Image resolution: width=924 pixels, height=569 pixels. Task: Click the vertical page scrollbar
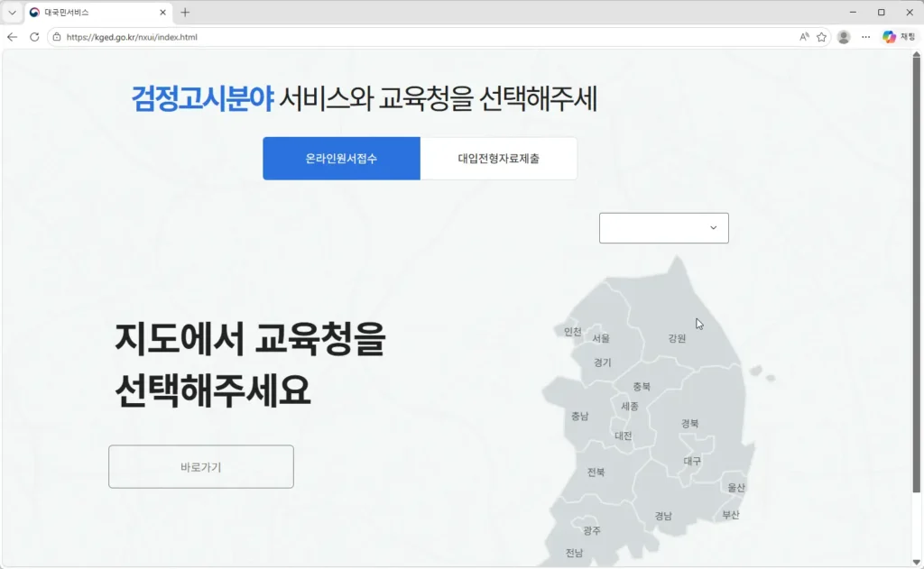click(917, 275)
